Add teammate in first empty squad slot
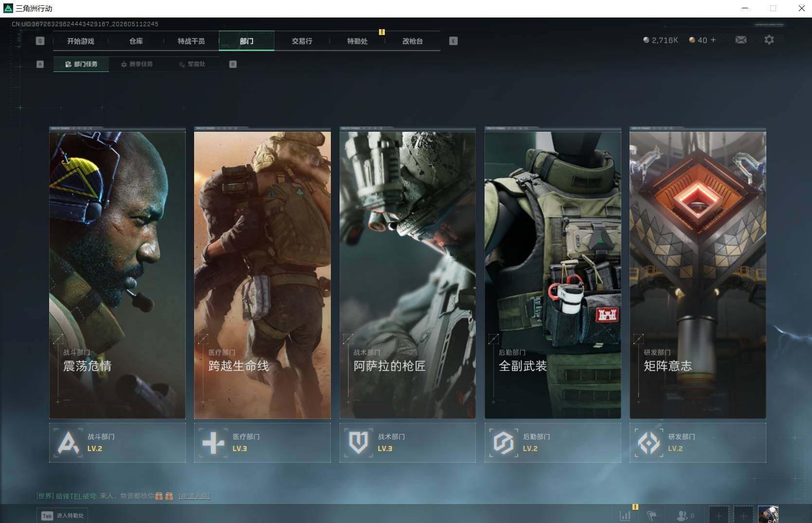This screenshot has width=812, height=523. tap(719, 515)
